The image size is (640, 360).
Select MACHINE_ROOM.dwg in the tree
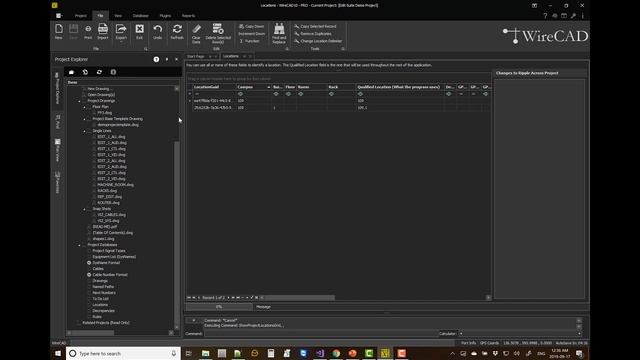[115, 185]
